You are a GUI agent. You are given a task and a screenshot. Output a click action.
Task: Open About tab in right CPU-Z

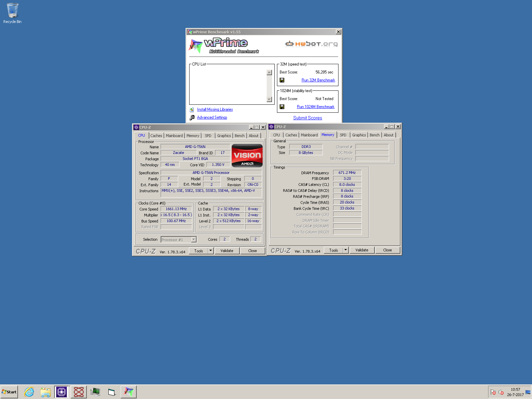pos(389,135)
